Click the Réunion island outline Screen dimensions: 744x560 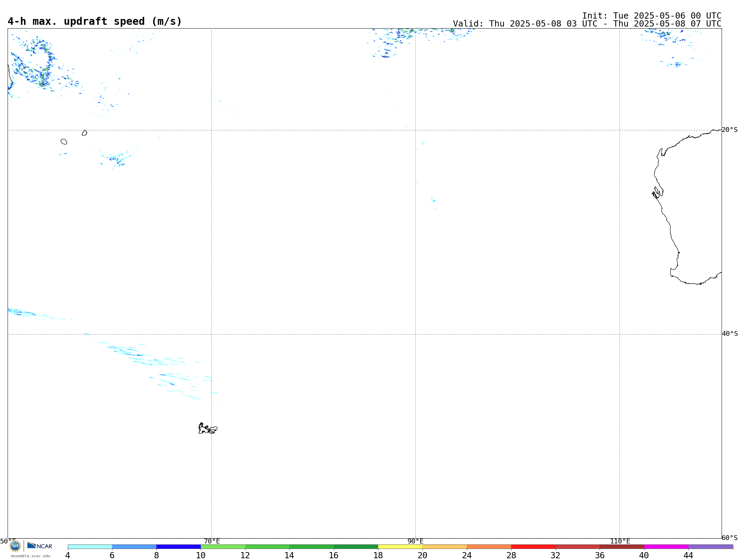(64, 142)
